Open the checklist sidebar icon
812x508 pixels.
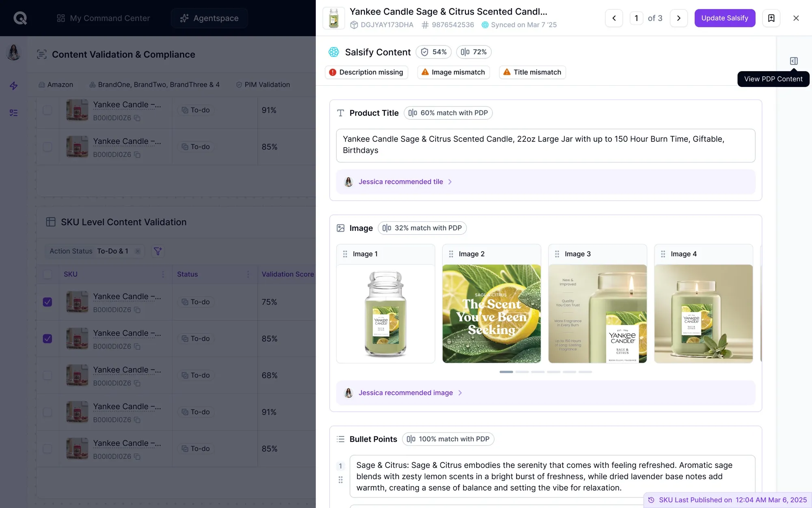(14, 113)
